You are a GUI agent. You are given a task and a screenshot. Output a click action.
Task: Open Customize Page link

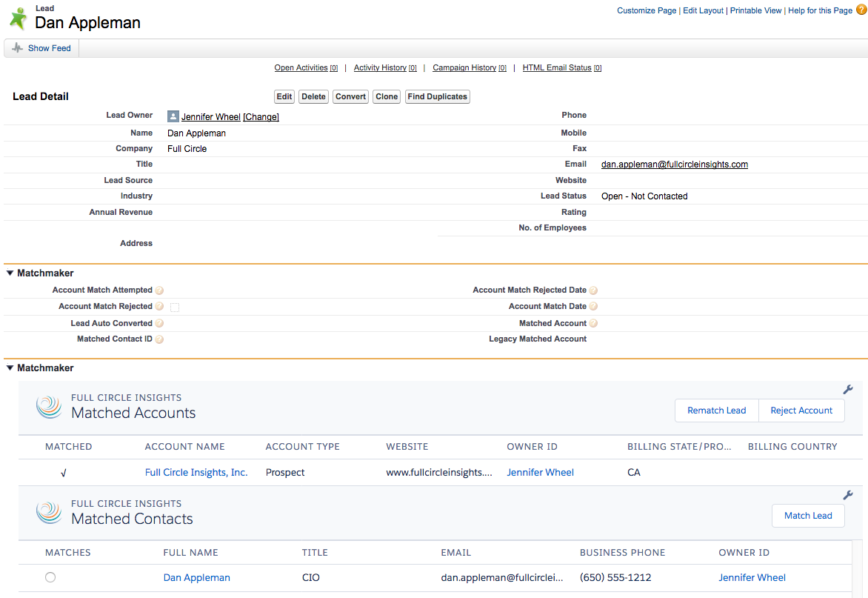[x=647, y=10]
